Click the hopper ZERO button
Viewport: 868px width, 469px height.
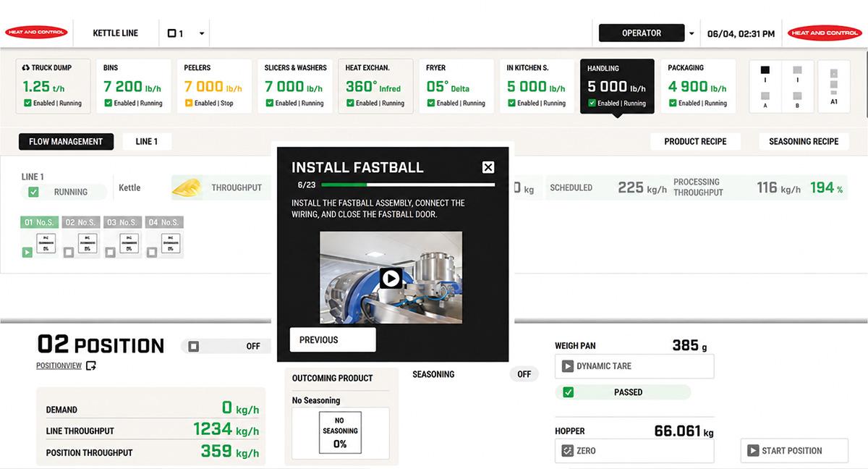coord(634,450)
